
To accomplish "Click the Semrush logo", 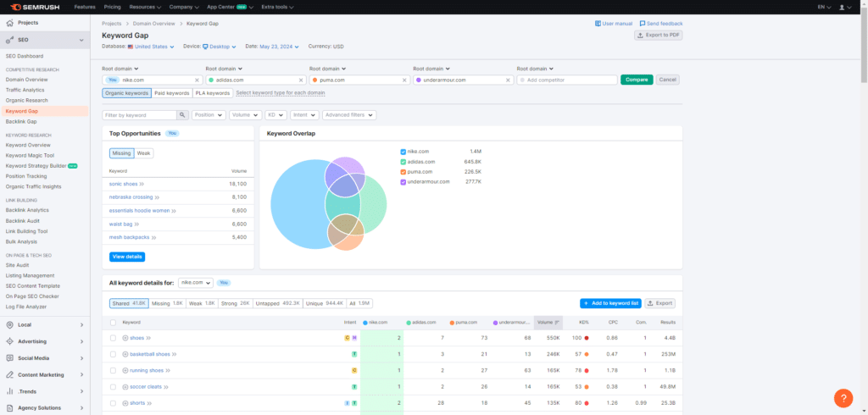I will click(34, 7).
